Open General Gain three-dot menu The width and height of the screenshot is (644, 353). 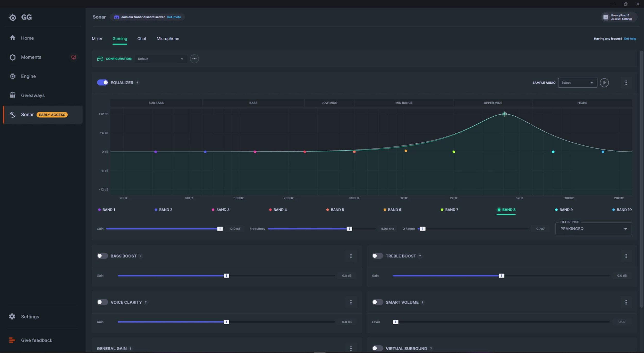click(351, 348)
